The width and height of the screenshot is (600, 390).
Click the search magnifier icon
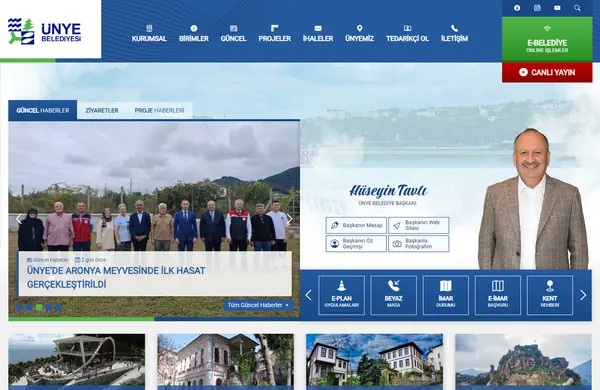pyautogui.click(x=577, y=8)
